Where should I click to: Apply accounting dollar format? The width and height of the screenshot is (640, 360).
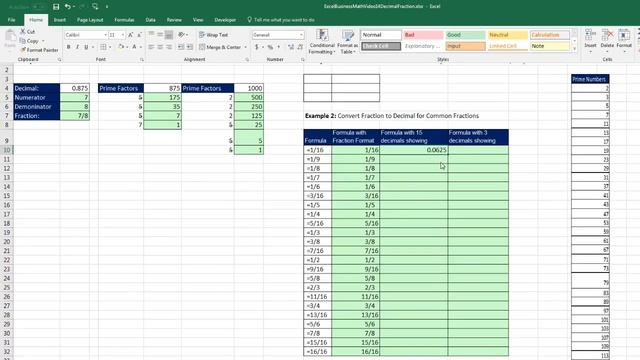coord(257,47)
